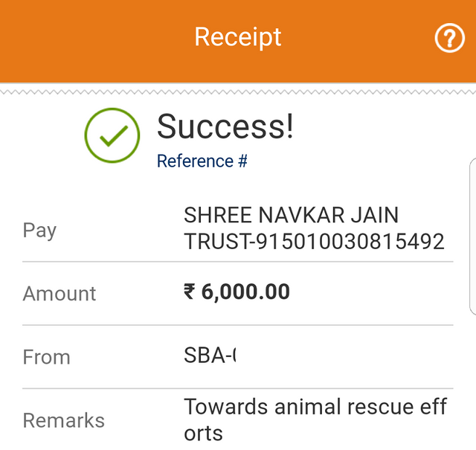
Task: Tap the Success! heading text
Action: point(225,126)
